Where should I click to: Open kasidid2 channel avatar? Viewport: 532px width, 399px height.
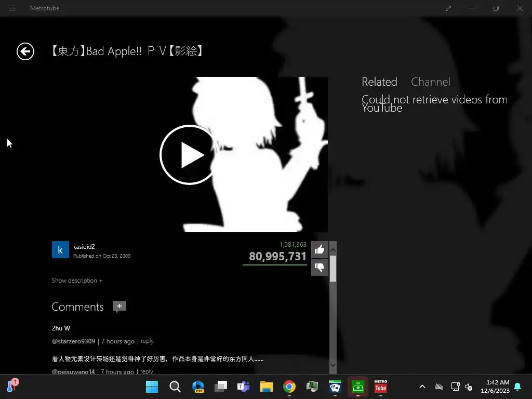(60, 250)
